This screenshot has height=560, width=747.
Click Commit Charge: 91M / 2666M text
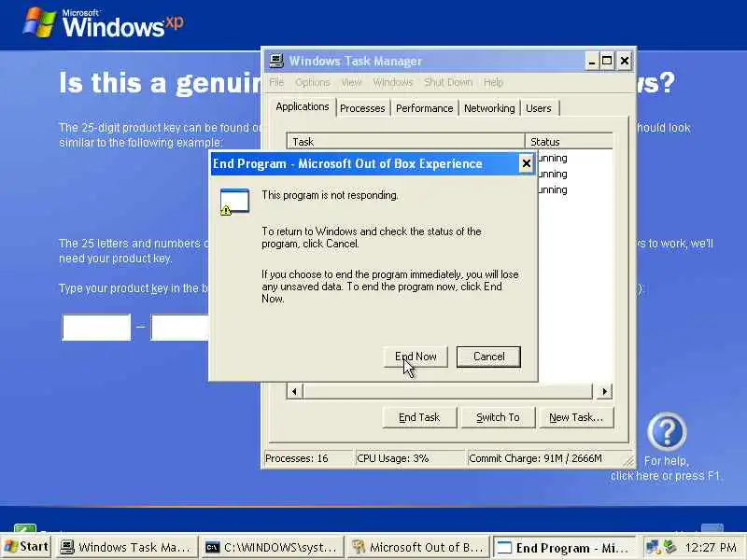(535, 458)
